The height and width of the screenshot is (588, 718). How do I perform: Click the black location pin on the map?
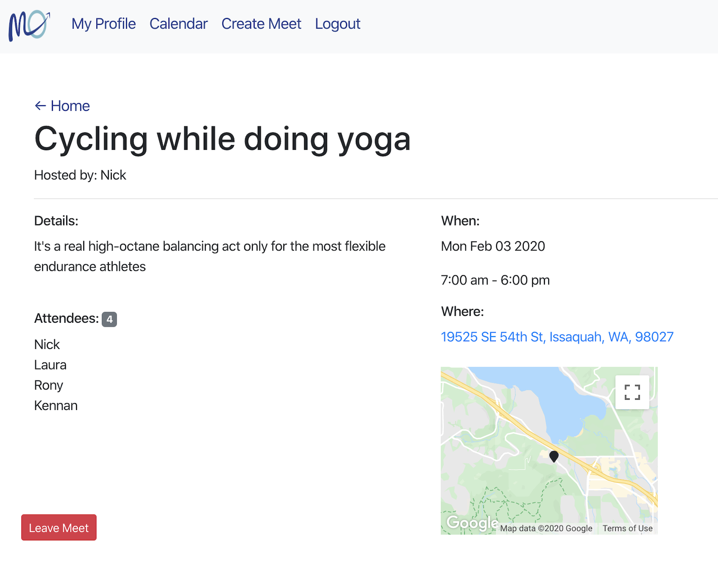coord(554,456)
